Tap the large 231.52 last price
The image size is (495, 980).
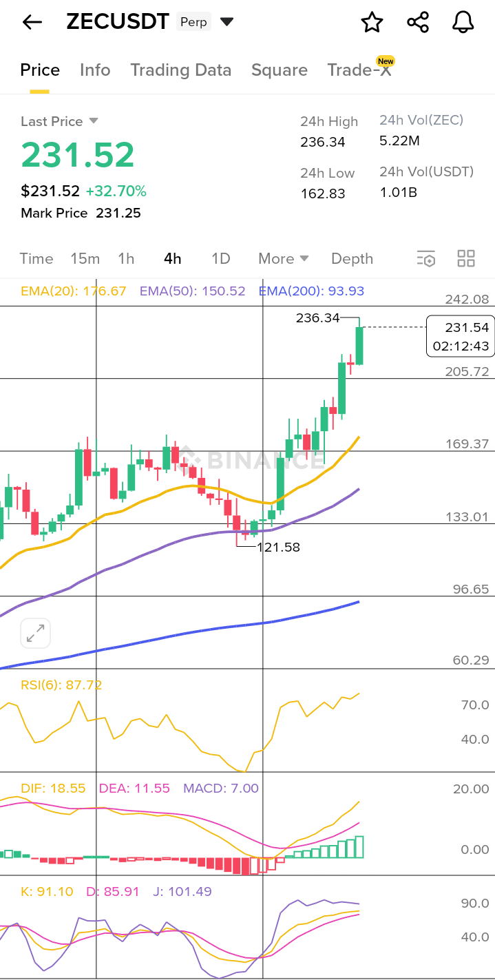78,155
